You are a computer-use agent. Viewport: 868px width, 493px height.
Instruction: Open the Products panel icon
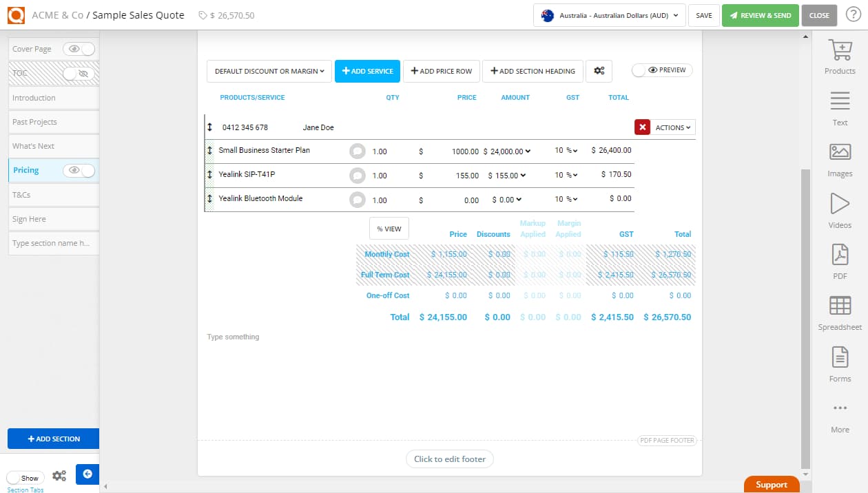point(840,55)
